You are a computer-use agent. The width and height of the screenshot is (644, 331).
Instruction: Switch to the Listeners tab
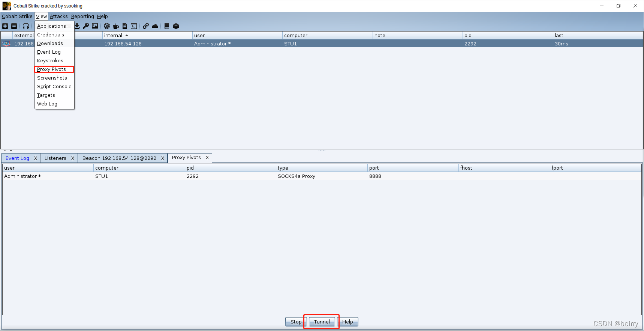(x=55, y=158)
